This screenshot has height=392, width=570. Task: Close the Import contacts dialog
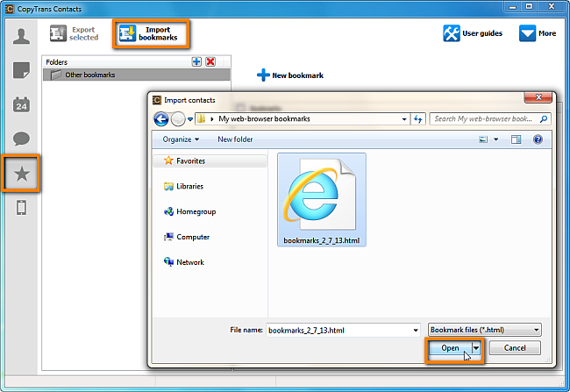[x=538, y=97]
